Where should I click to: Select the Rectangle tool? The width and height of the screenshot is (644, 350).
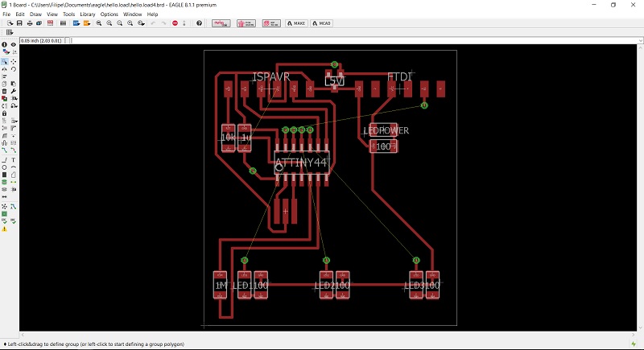pos(5,175)
